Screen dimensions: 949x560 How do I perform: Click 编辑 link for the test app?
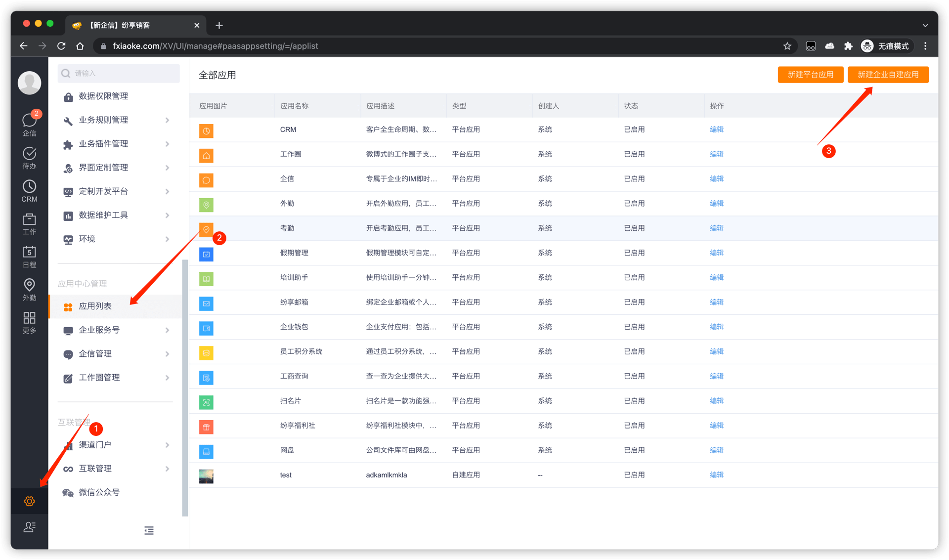point(716,475)
